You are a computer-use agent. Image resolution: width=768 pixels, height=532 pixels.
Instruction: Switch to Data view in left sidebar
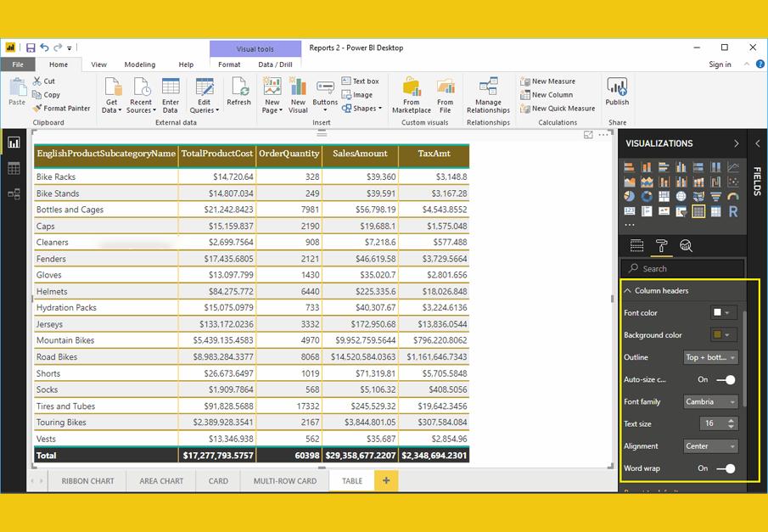14,169
